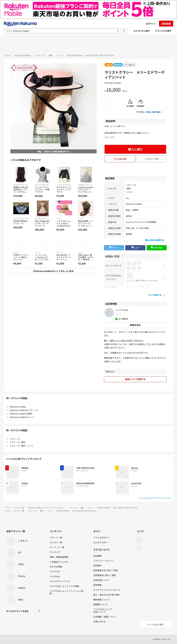Open the ¥85,000 Mary Magdalene dress thumbnail
Screen dimensions: 177x644
tap(43, 208)
